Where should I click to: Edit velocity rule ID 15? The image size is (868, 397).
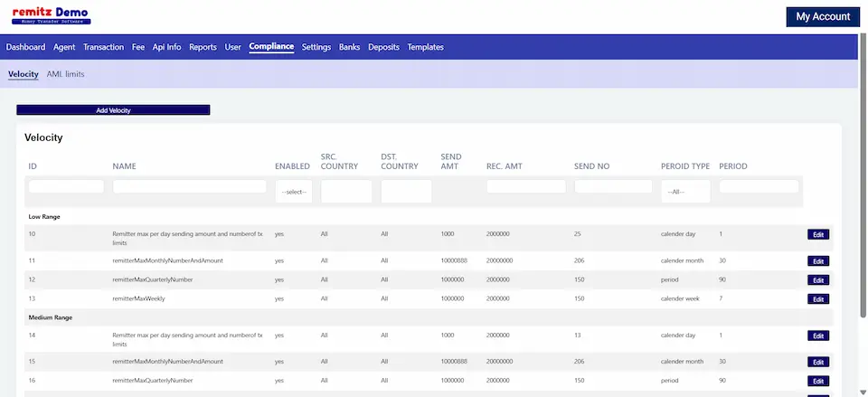(817, 362)
